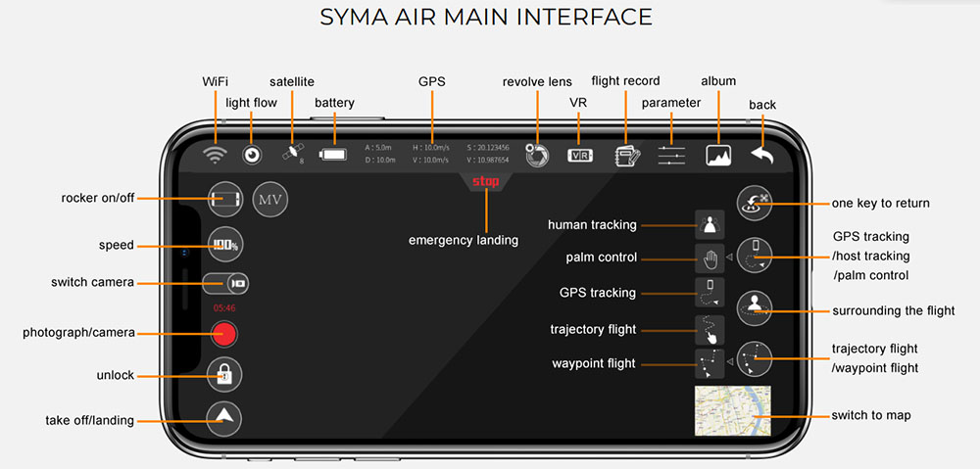Viewport: 980px width, 469px height.
Task: Expand the trajectory/waypoint flight round button
Action: [755, 359]
